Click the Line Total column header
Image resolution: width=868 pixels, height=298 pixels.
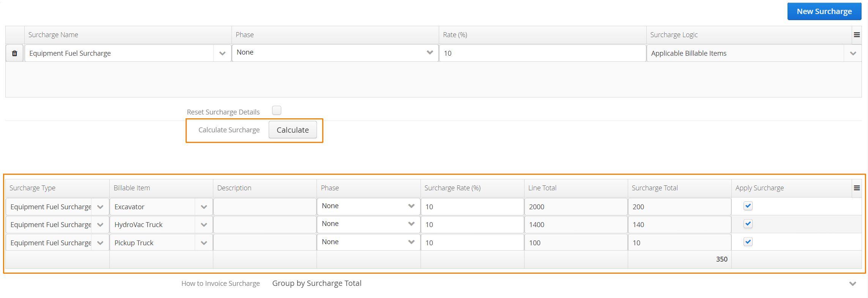pos(576,188)
